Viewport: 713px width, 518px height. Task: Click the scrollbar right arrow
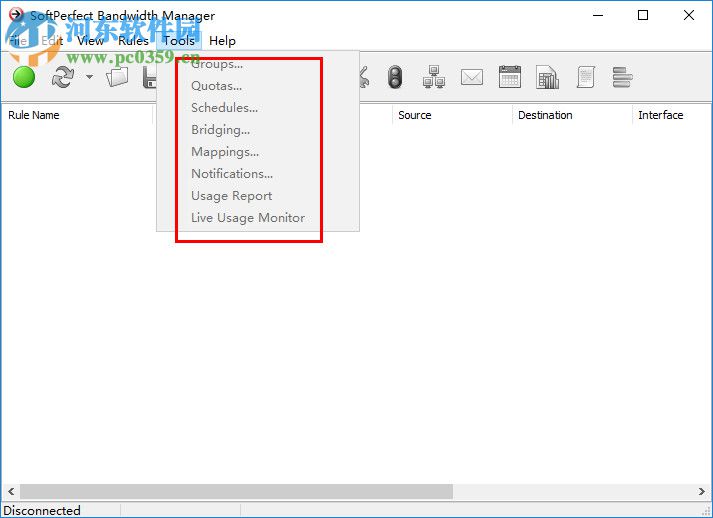(702, 491)
